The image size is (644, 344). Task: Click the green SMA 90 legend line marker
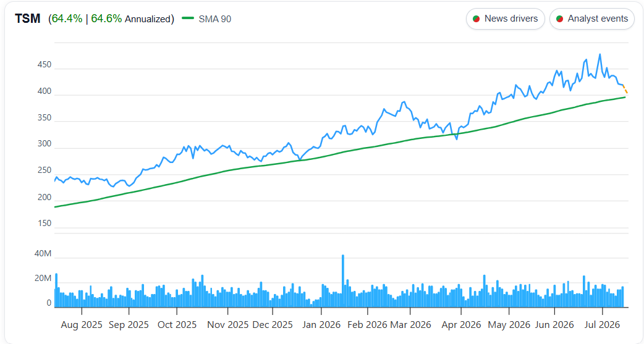(188, 18)
